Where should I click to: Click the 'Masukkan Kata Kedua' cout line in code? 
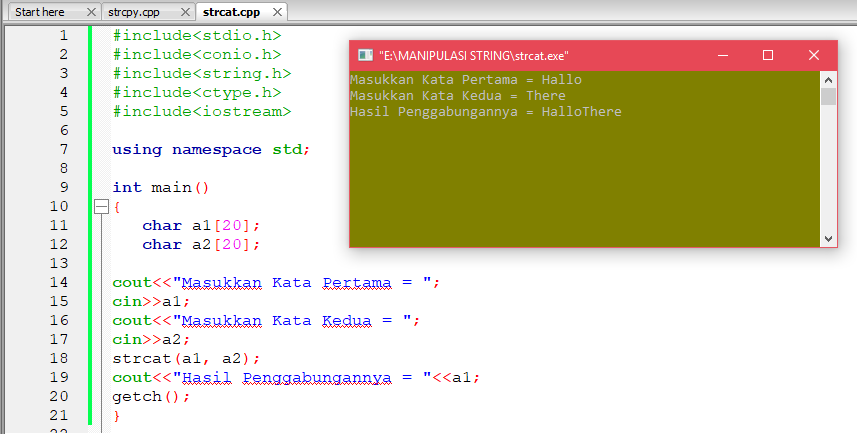266,320
